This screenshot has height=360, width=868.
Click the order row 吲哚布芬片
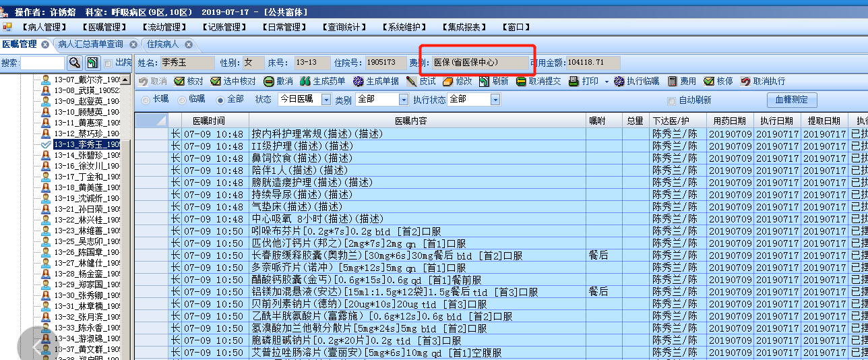pos(501,231)
